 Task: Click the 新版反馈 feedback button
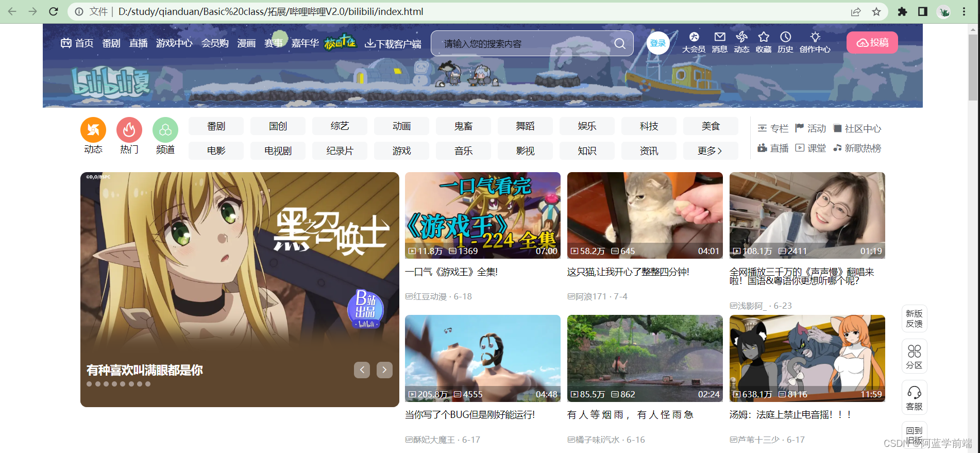[914, 318]
